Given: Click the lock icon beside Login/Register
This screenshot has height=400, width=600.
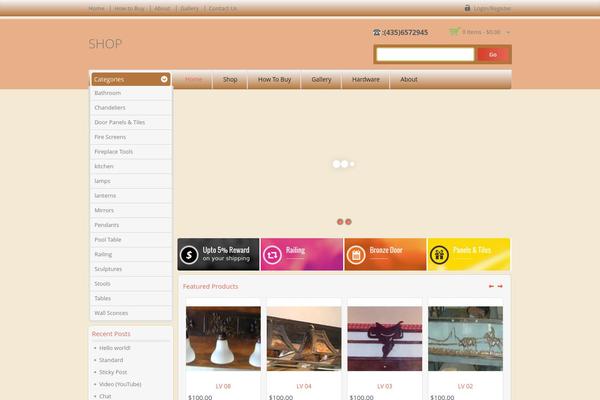Looking at the screenshot, I should [x=467, y=8].
